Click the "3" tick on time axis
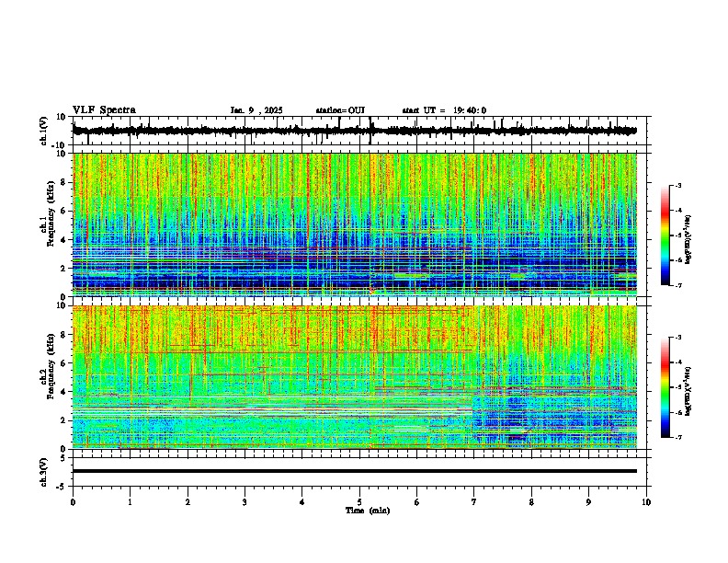This screenshot has width=728, height=563. point(245,502)
